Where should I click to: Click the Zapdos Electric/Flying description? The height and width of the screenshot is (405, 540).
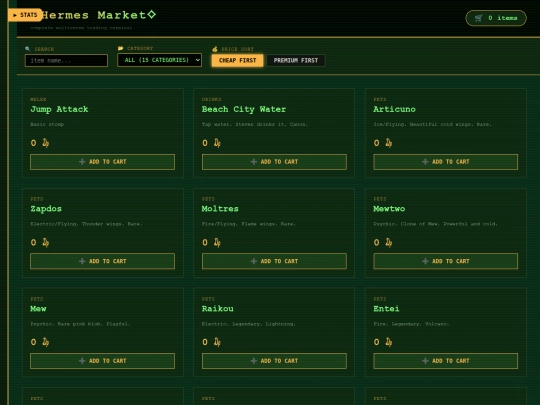point(86,224)
